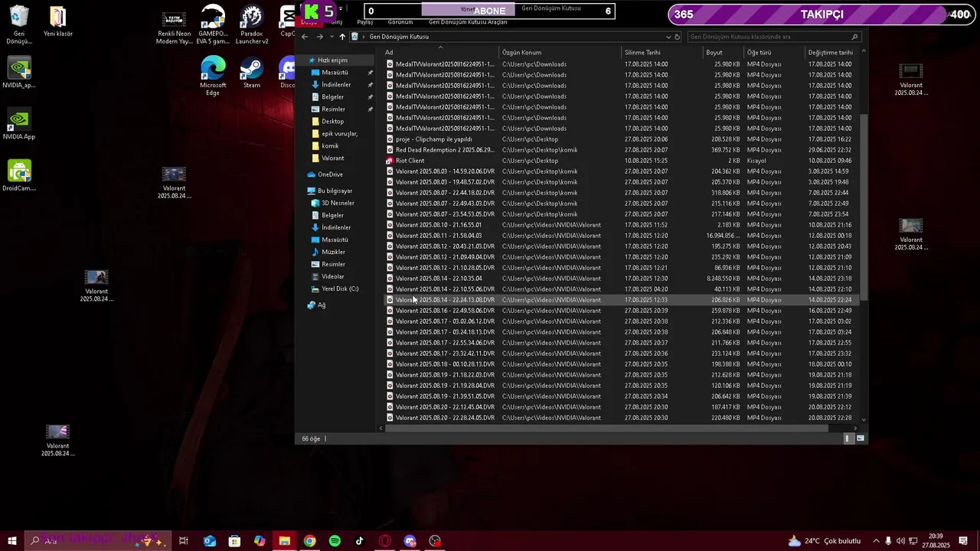Open recent locations dropdown arrow
Screen dimensions: 980x551
click(x=332, y=37)
